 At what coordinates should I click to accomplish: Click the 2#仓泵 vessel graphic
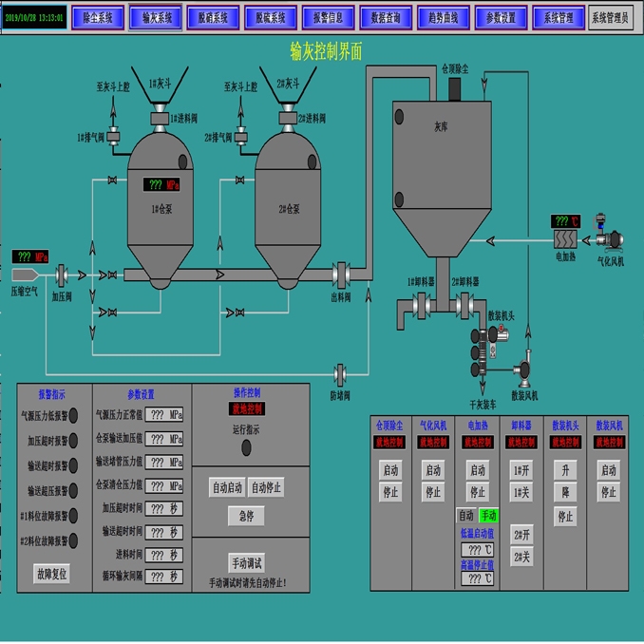click(288, 211)
